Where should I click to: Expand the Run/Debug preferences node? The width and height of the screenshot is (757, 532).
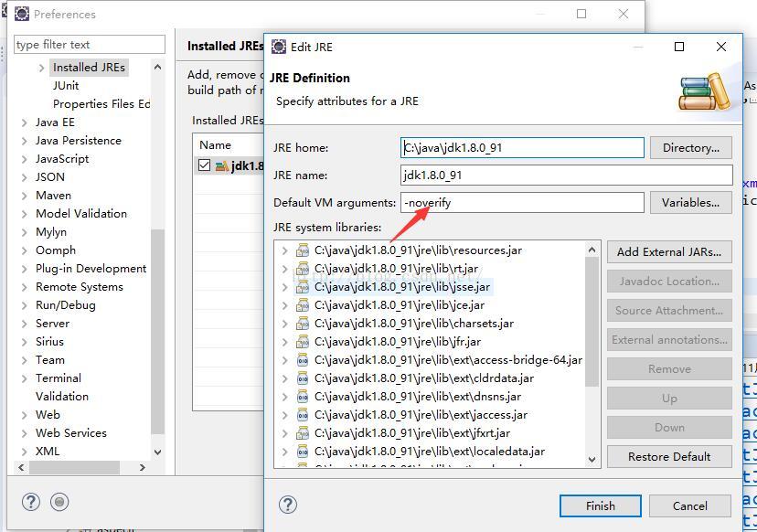pos(24,305)
